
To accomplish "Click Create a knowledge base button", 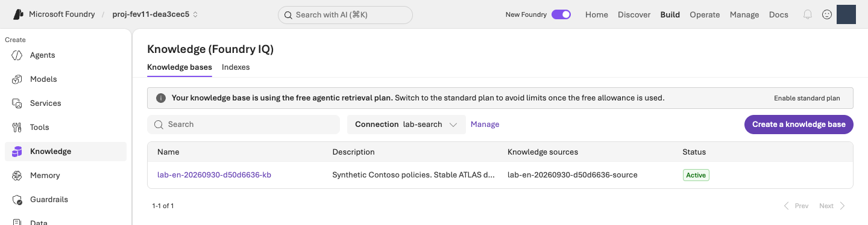I will coord(799,125).
